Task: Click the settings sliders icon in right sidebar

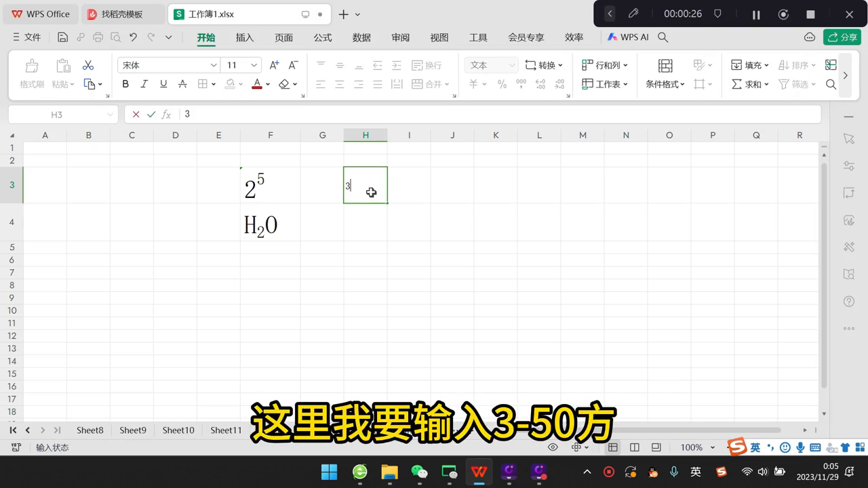Action: 849,166
